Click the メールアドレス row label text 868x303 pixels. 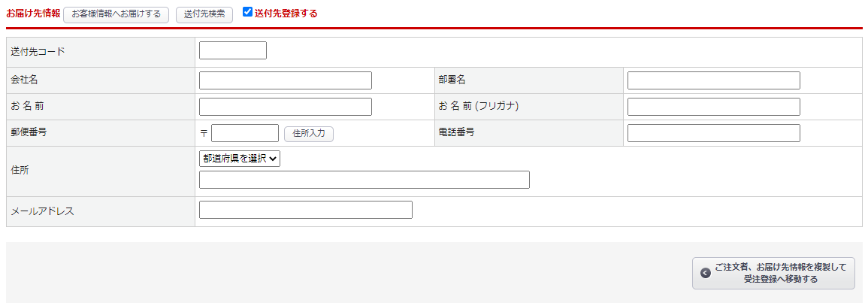tap(42, 211)
